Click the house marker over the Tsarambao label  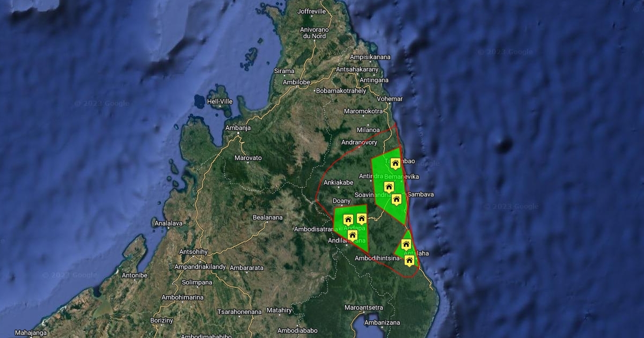pos(396,164)
